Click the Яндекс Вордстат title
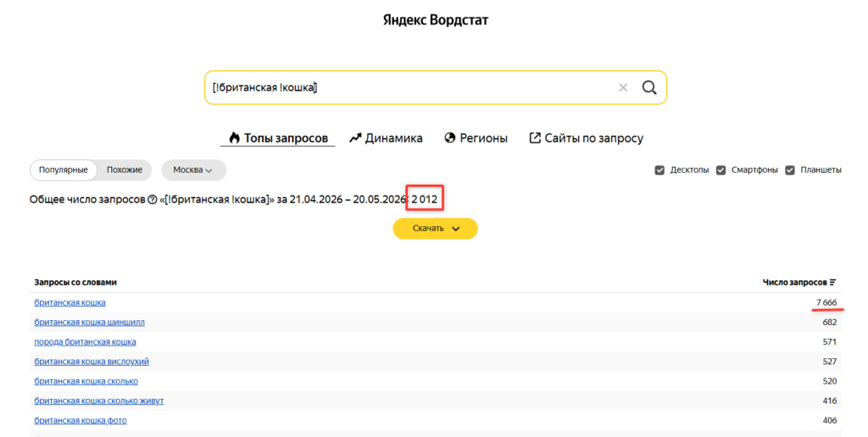 pos(435,20)
